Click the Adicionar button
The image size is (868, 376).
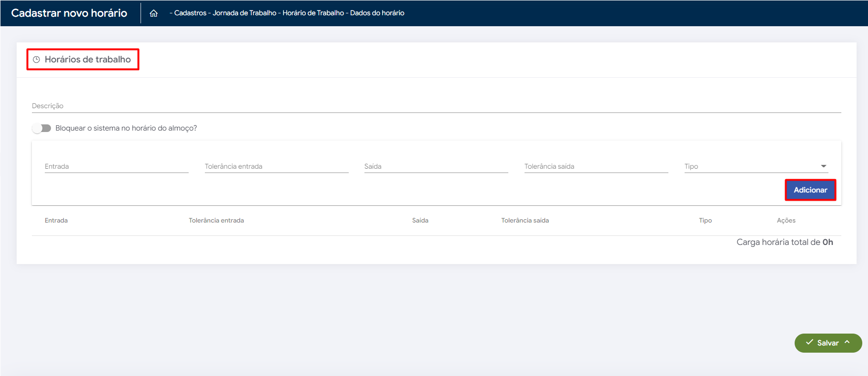(x=810, y=190)
